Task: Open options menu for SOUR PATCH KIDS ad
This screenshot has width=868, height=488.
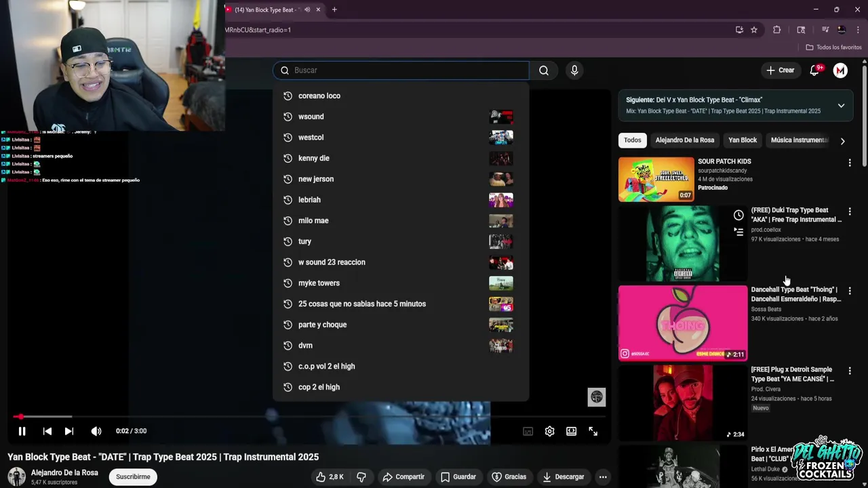Action: point(850,163)
